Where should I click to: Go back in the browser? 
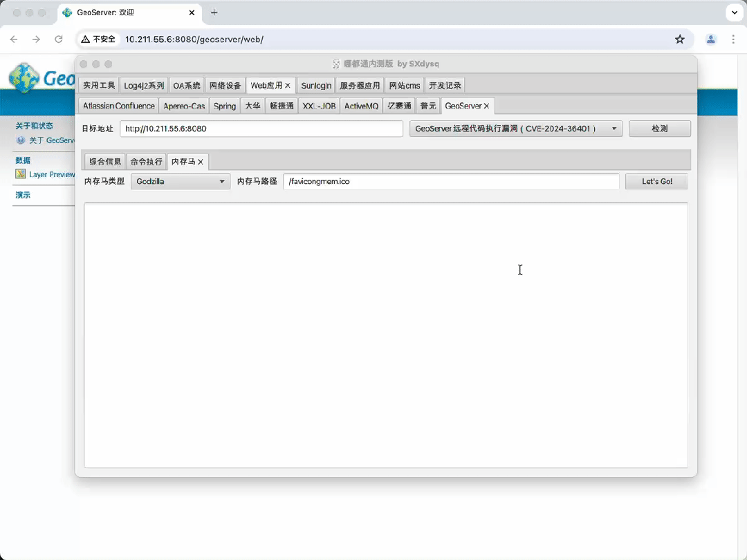14,39
